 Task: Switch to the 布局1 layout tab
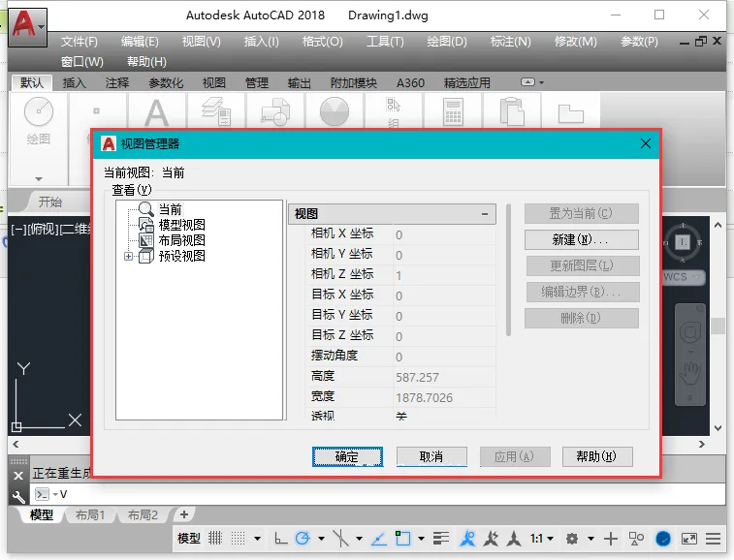pos(90,515)
